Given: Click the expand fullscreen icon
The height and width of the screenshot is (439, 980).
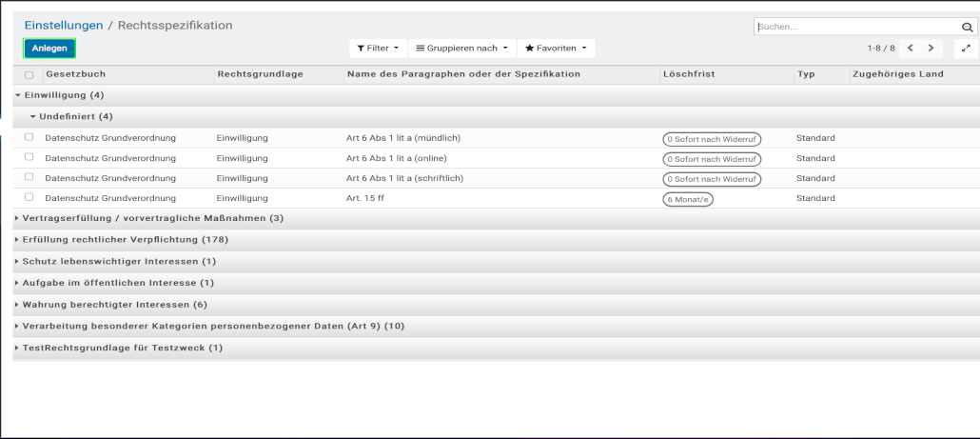Looking at the screenshot, I should [x=966, y=48].
